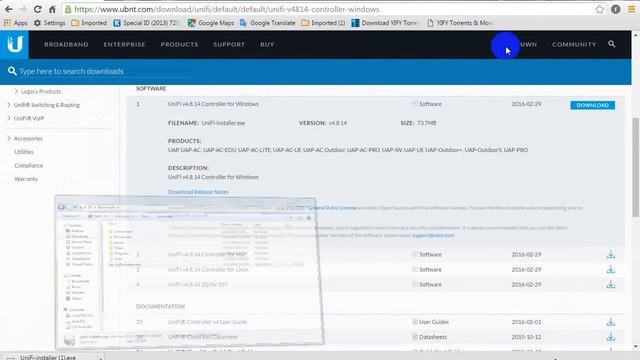Go to browser home page icon
Screen dimensions: 640x360
(52, 9)
